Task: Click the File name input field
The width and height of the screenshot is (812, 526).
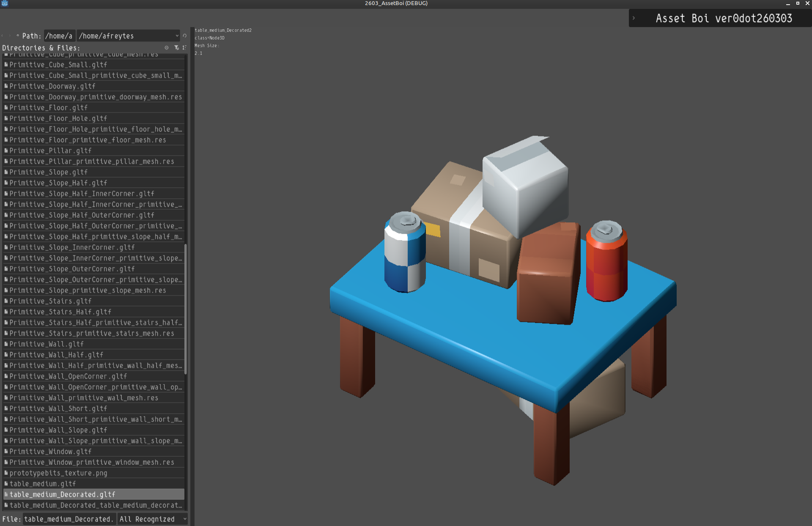Action: (x=69, y=519)
